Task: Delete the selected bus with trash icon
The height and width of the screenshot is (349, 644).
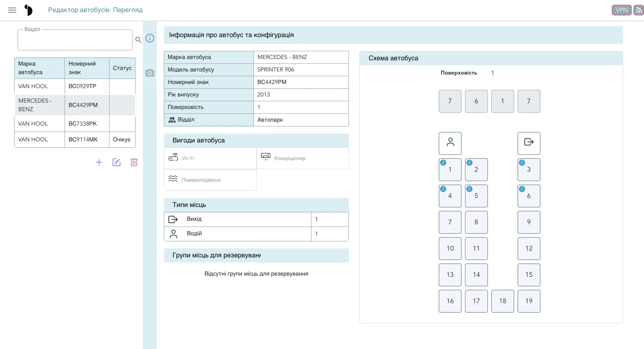Action: click(134, 162)
